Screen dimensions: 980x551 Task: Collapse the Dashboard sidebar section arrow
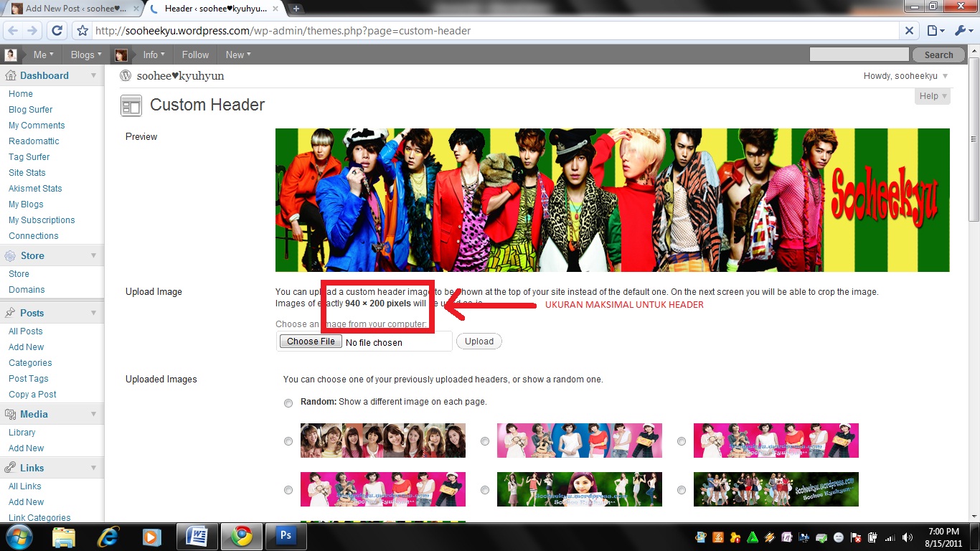93,75
